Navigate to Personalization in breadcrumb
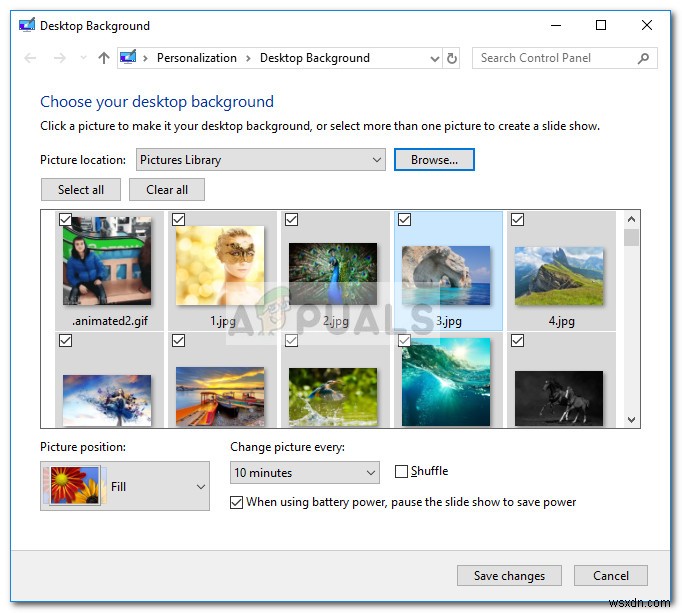Screen dimensions: 682x613 [x=197, y=59]
